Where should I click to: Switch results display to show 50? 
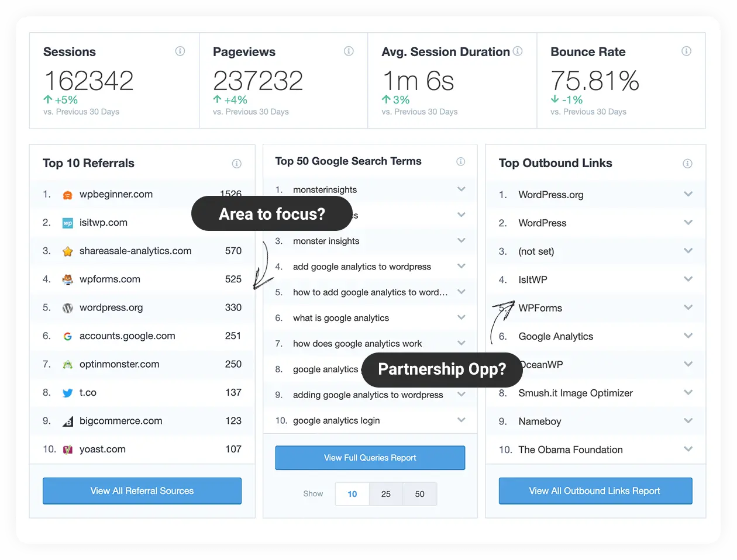[419, 494]
